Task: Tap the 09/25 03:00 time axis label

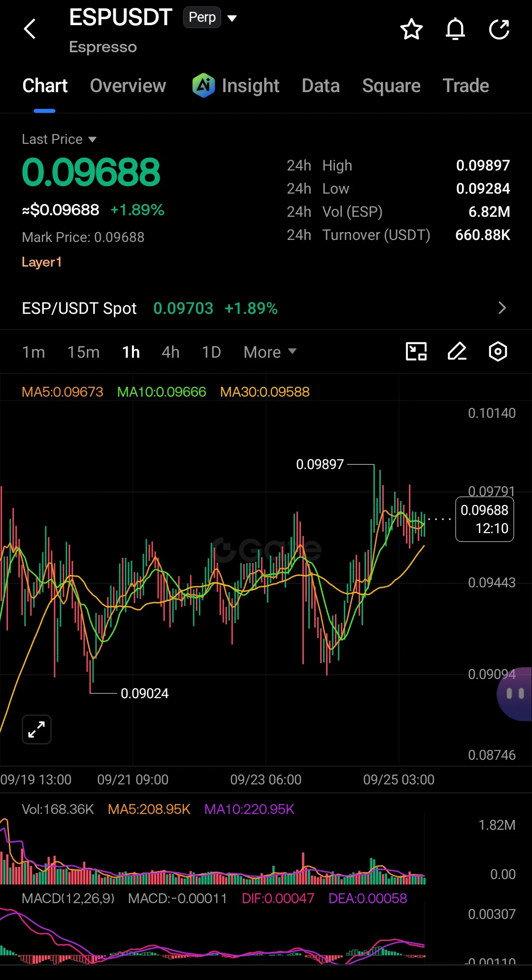Action: pos(399,779)
